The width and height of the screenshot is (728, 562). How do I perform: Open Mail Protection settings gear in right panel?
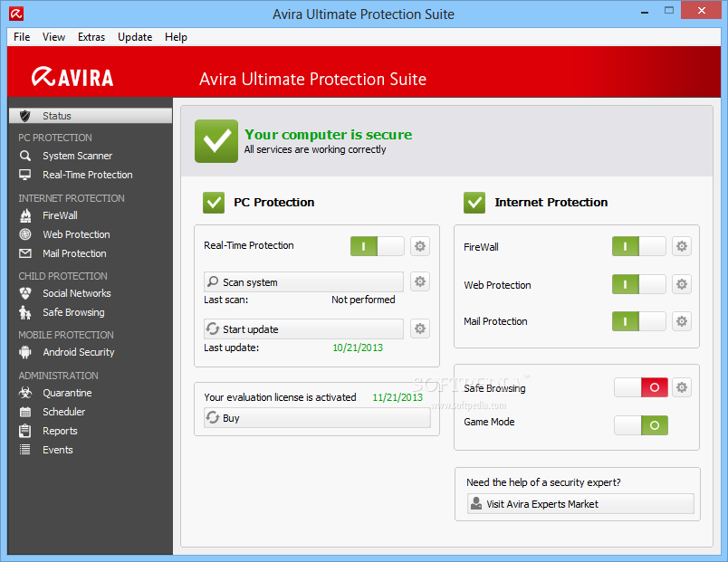pyautogui.click(x=682, y=321)
